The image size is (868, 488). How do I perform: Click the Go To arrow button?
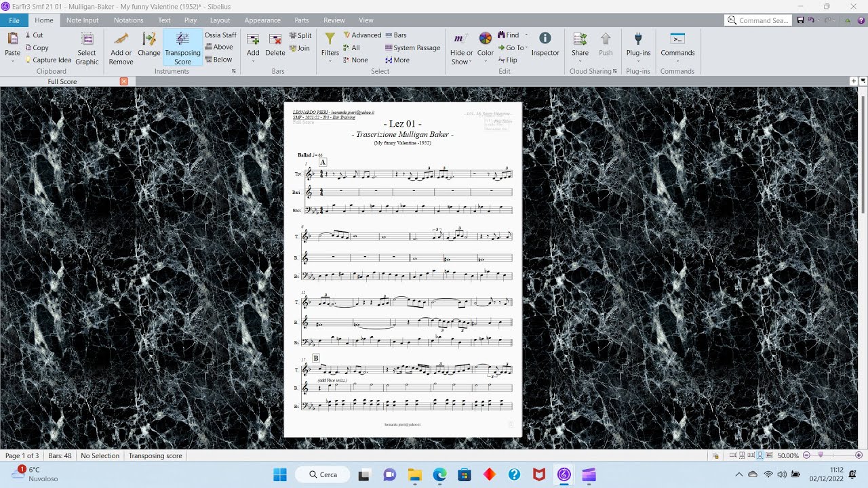(x=510, y=47)
